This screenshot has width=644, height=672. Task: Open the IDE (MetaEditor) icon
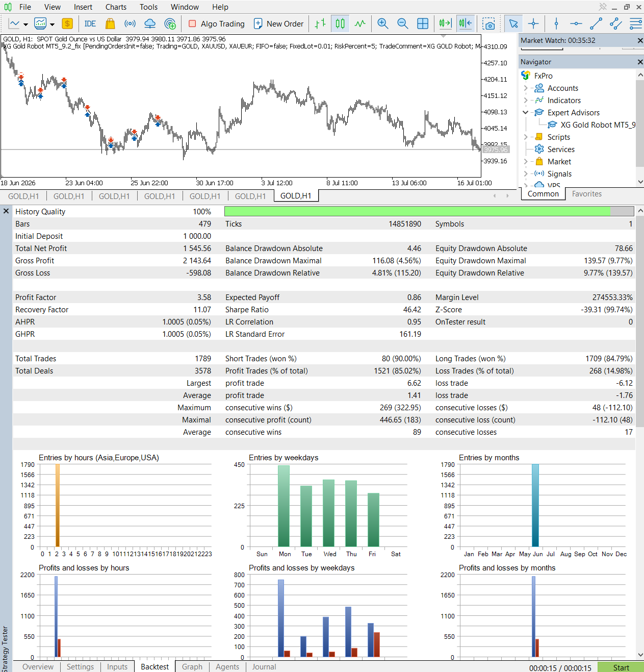90,23
